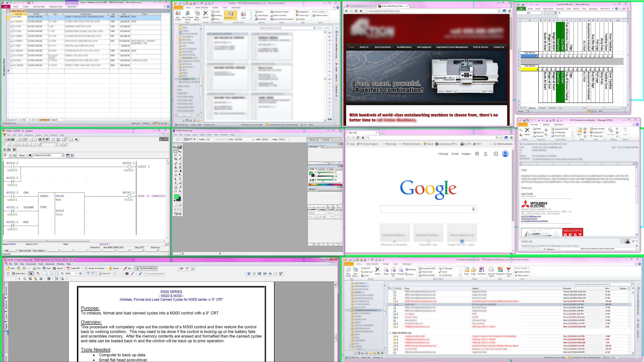Image resolution: width=644 pixels, height=362 pixels.
Task: Toggle the Anti-aliased checkbox in Photoshop
Action: [x=216, y=139]
